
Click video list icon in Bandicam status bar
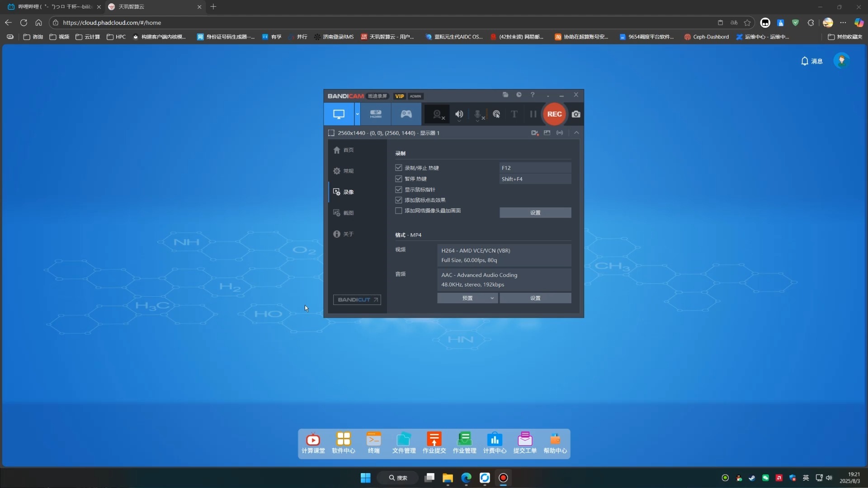pyautogui.click(x=535, y=133)
